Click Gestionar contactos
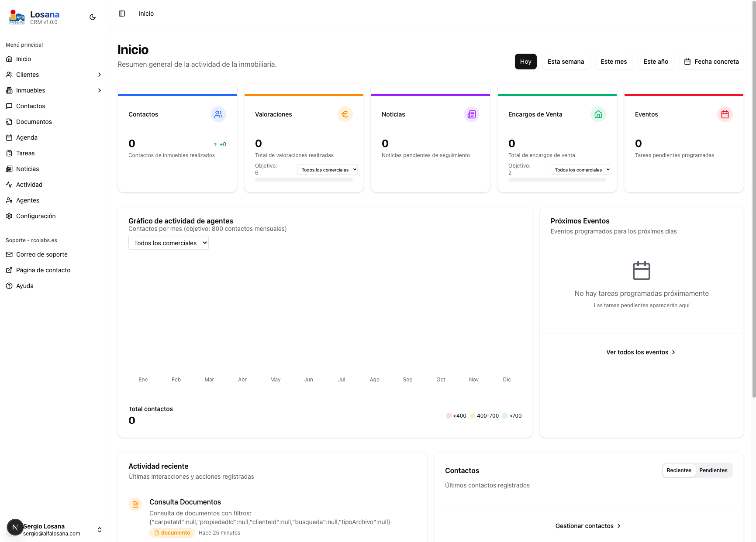This screenshot has height=542, width=756. (587, 526)
